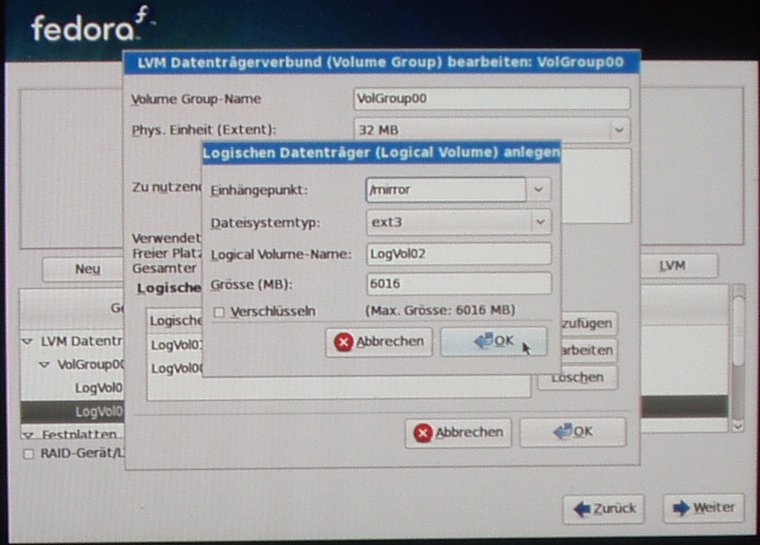
Task: Click the Fedora logo
Action: [x=92, y=26]
